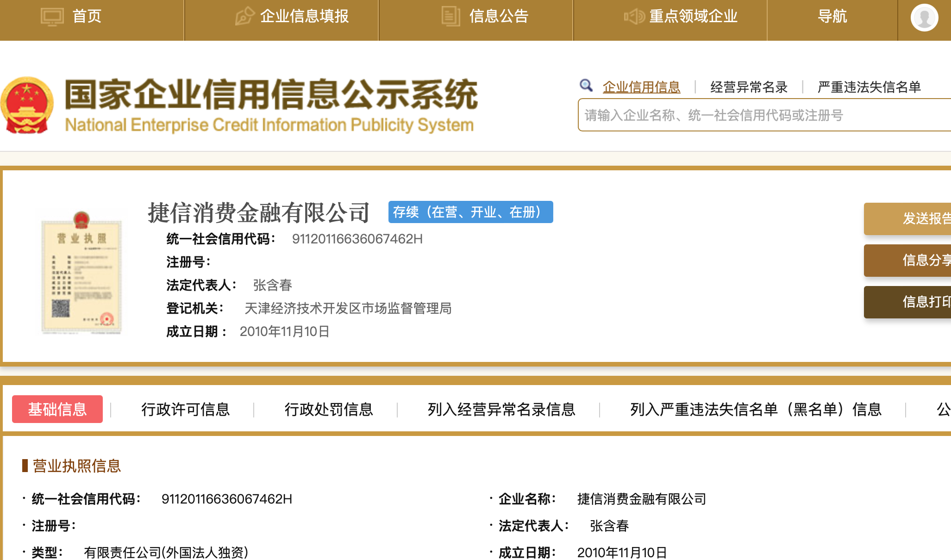Select the 企业信息用信息 search category link
The image size is (951, 560).
coord(641,87)
